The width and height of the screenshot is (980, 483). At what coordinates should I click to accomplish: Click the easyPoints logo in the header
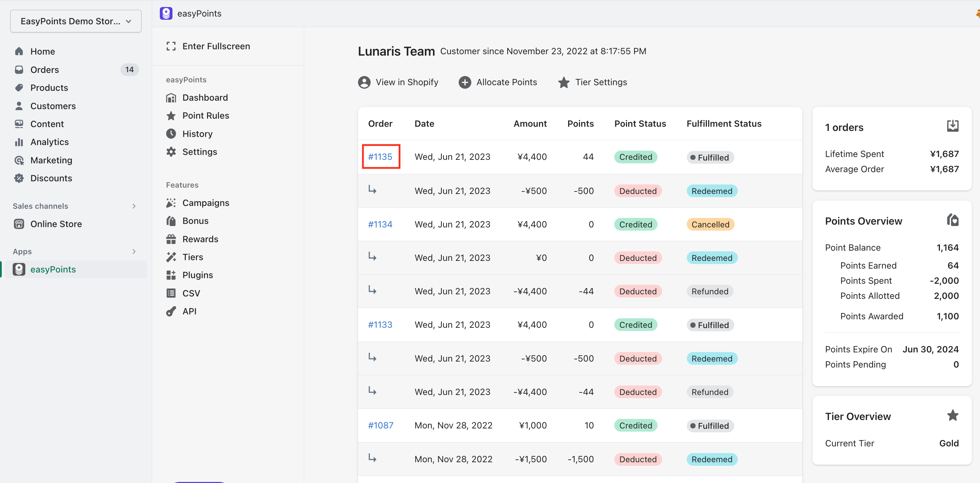[x=166, y=13]
